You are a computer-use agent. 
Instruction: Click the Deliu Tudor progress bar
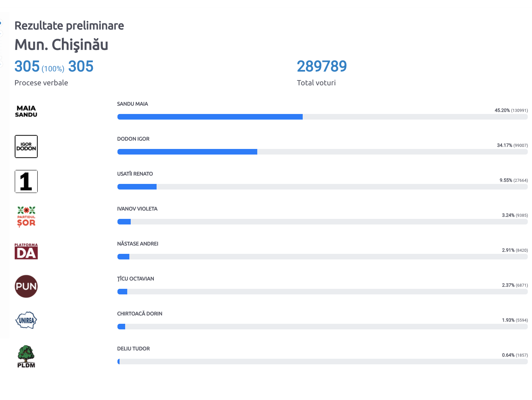[322, 362]
